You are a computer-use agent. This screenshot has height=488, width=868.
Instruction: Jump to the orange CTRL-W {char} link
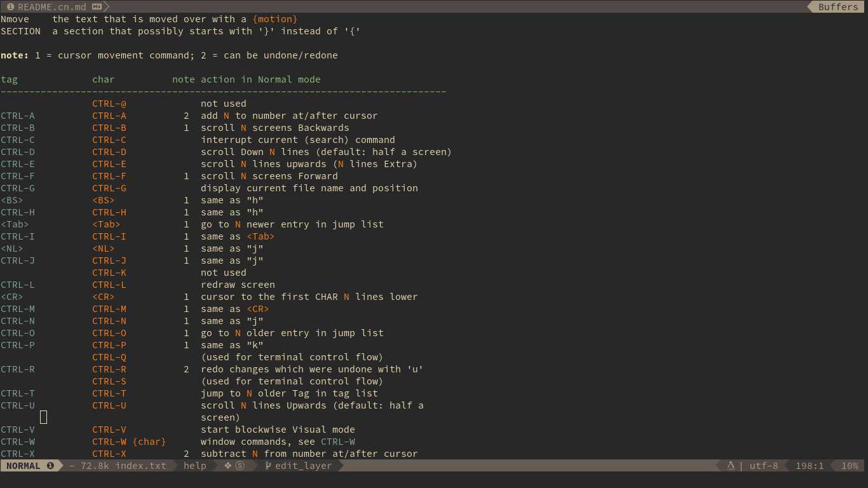coord(129,442)
